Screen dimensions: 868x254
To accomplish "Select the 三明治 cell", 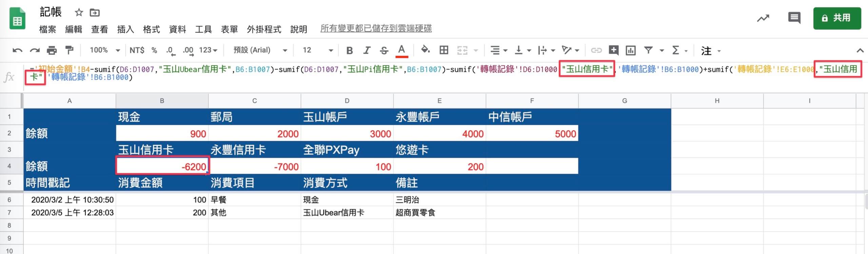I will pos(440,200).
